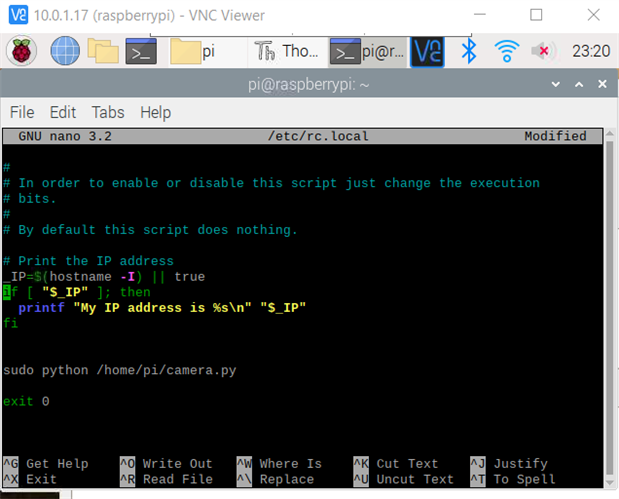Switch to the Thonny taskbar window
619x499 pixels.
tap(287, 51)
